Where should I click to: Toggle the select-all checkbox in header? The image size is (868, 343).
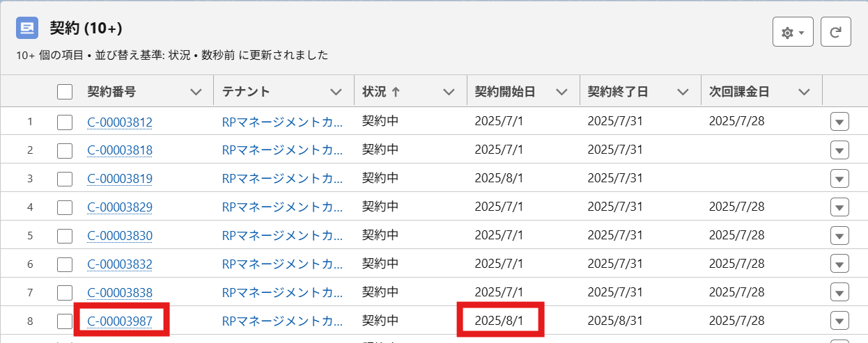point(65,92)
